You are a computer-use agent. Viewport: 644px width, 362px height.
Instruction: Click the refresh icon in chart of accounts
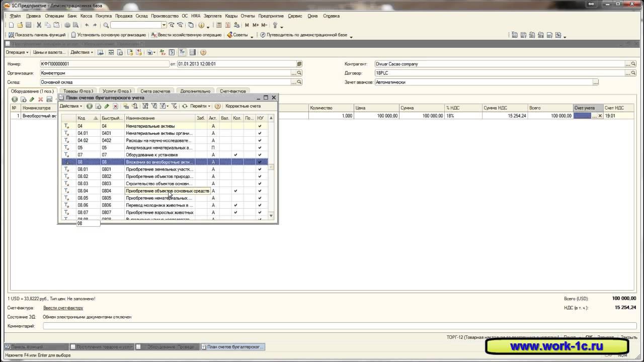tap(185, 106)
